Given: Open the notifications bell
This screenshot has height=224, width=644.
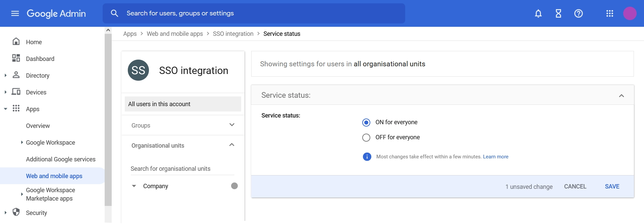Looking at the screenshot, I should pyautogui.click(x=538, y=13).
